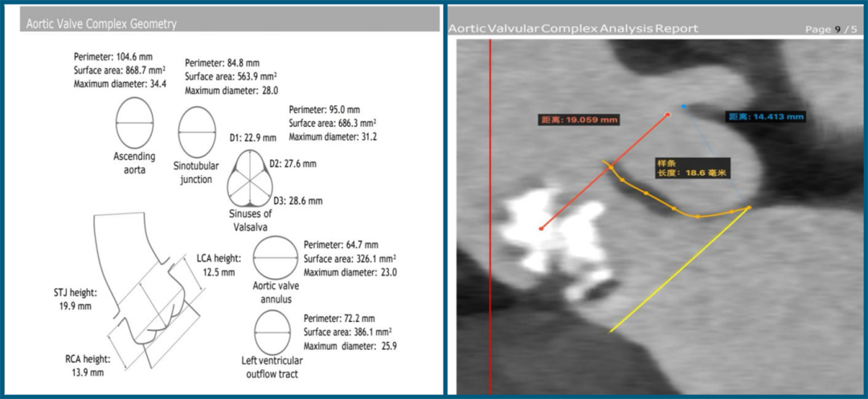Click the red line endpoint near the calcification
Viewport: 868px width, 399px height.
[x=541, y=228]
